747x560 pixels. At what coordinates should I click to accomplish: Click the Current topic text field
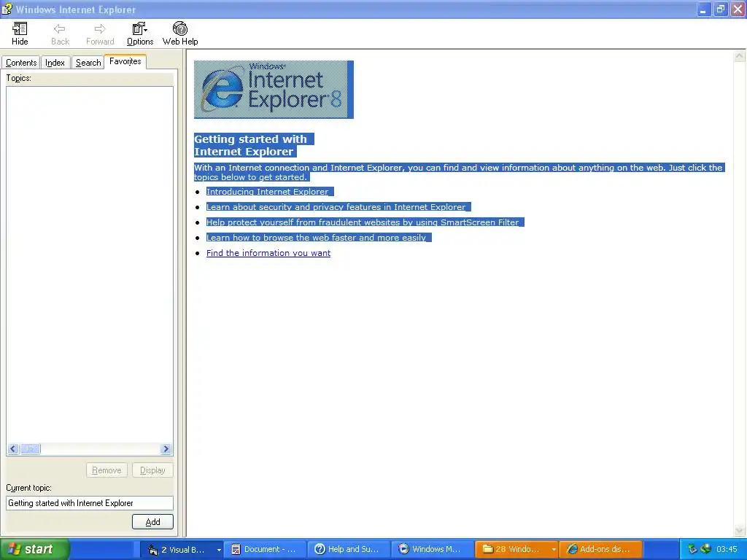pyautogui.click(x=90, y=503)
